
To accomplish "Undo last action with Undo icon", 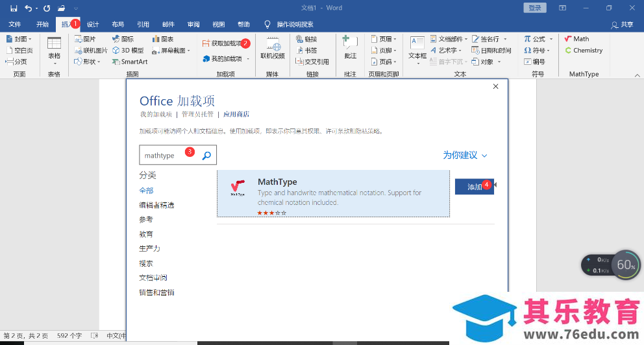I will click(29, 8).
